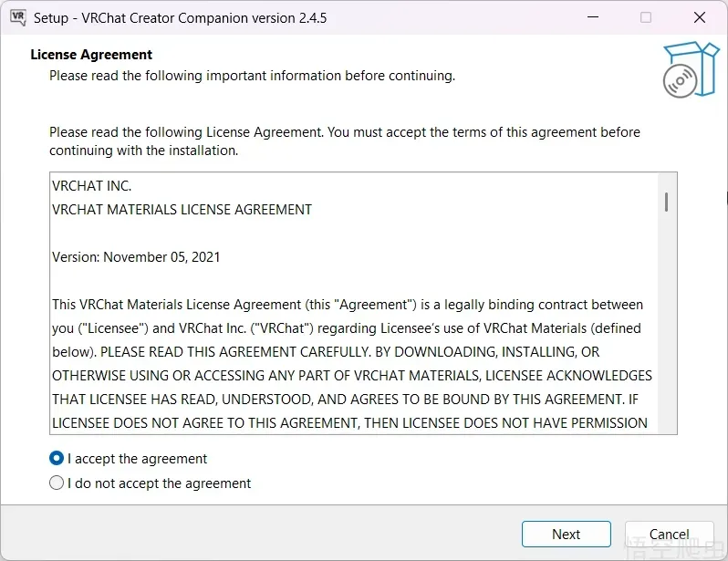Close the VRChat Creator Companion setup window

click(700, 17)
